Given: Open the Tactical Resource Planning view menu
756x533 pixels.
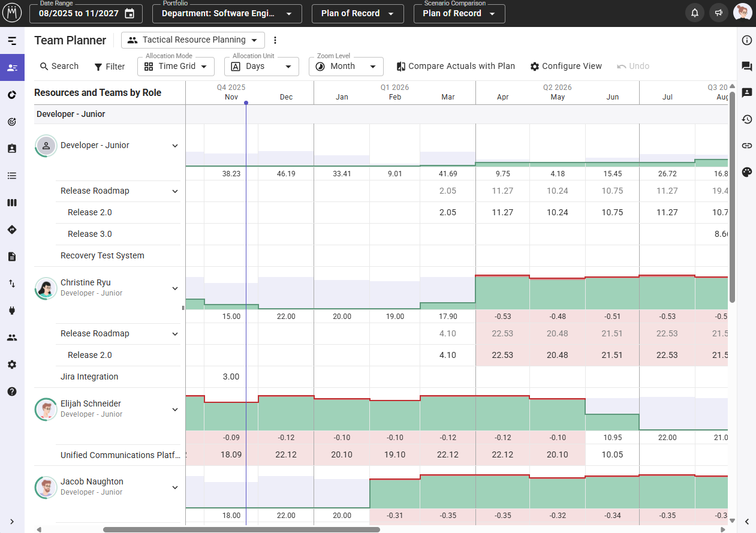Looking at the screenshot, I should point(193,40).
